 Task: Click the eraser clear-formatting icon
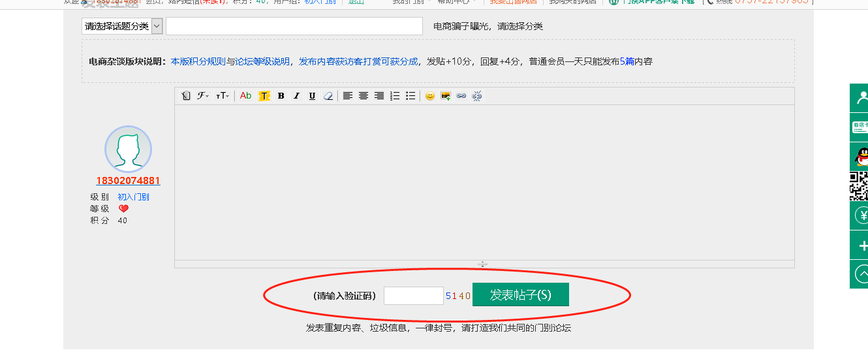click(328, 96)
